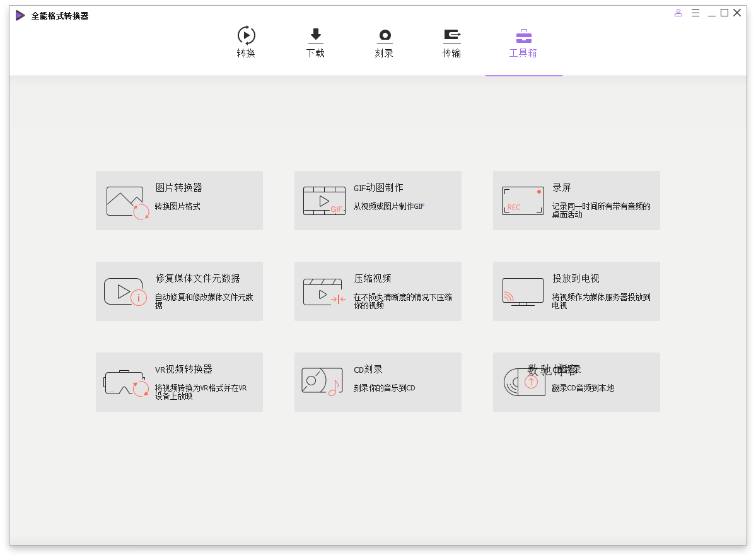The width and height of the screenshot is (756, 560).
Task: Click description 将视频作为媒体服务器投放到电视
Action: [602, 301]
